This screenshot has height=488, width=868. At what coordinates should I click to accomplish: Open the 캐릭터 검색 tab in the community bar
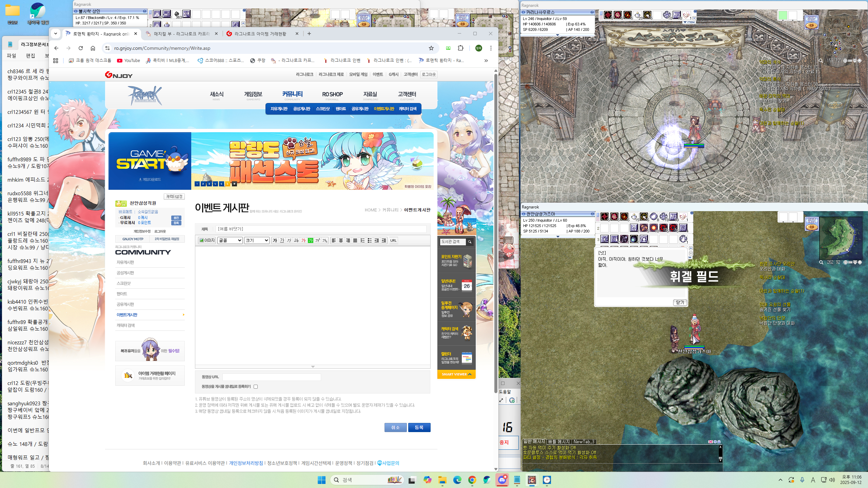[408, 109]
